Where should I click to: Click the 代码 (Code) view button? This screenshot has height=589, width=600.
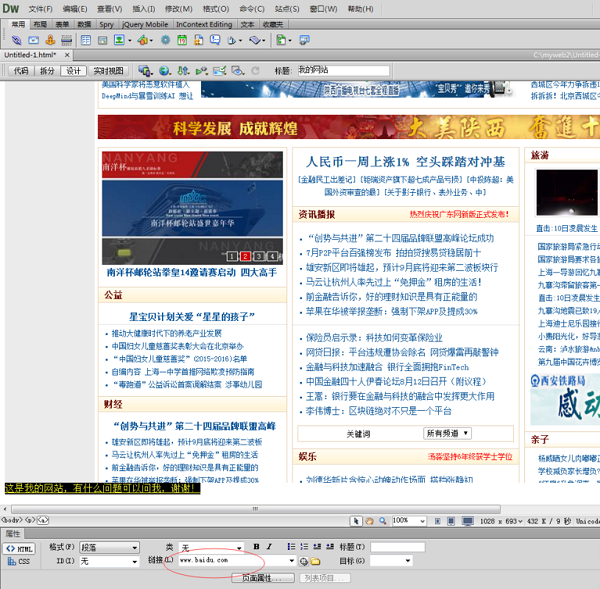coord(22,71)
